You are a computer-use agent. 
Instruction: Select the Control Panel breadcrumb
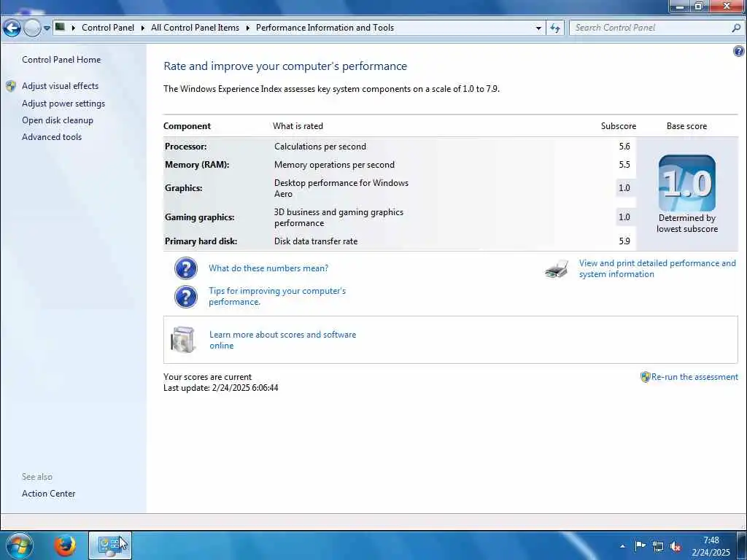click(x=108, y=28)
